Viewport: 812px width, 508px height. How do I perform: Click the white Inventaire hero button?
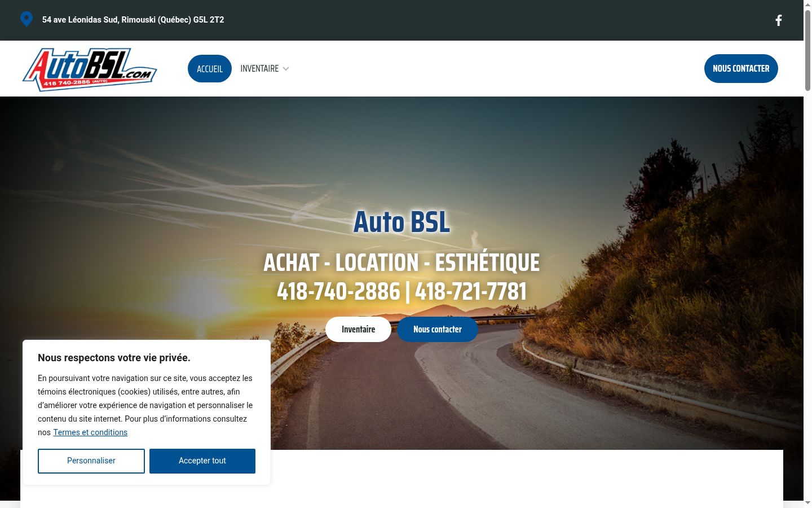click(358, 330)
